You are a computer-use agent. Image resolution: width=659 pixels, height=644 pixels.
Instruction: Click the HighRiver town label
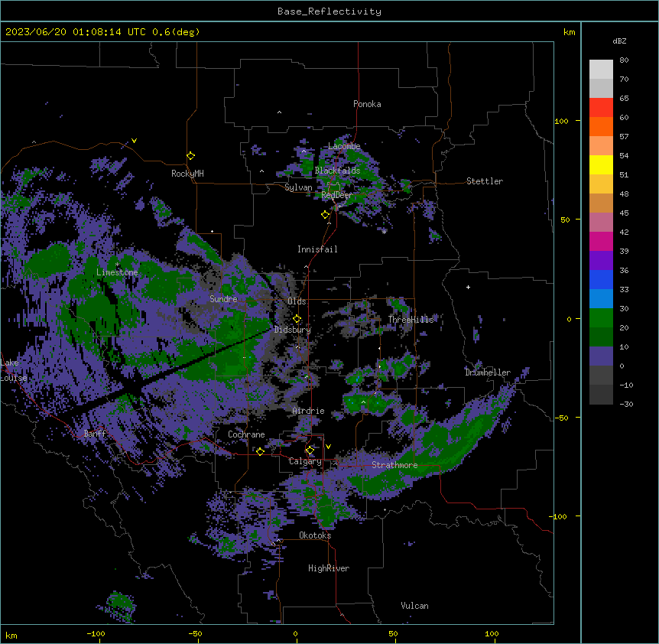point(329,568)
